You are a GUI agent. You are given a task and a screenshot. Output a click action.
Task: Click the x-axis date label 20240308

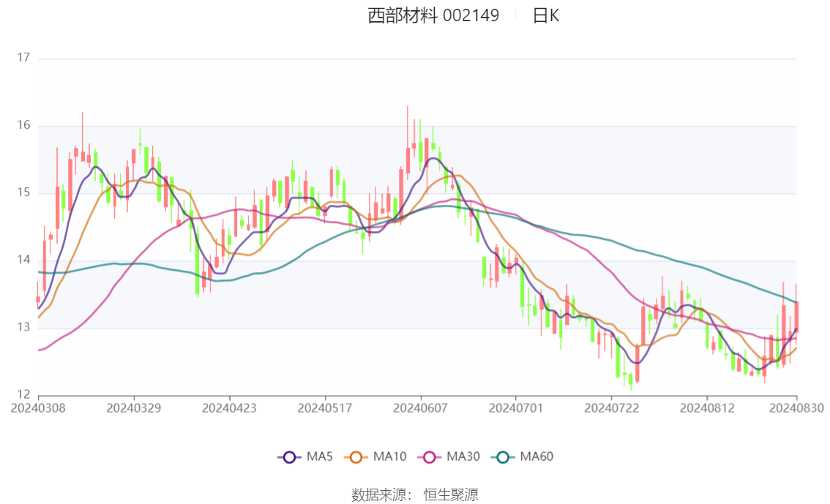[x=38, y=408]
